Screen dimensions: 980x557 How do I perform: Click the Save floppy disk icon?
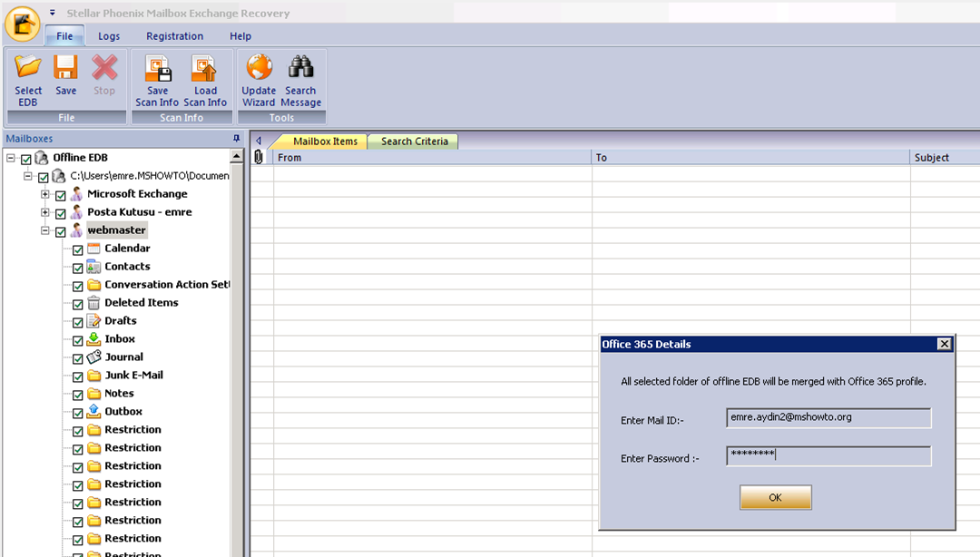coord(65,67)
